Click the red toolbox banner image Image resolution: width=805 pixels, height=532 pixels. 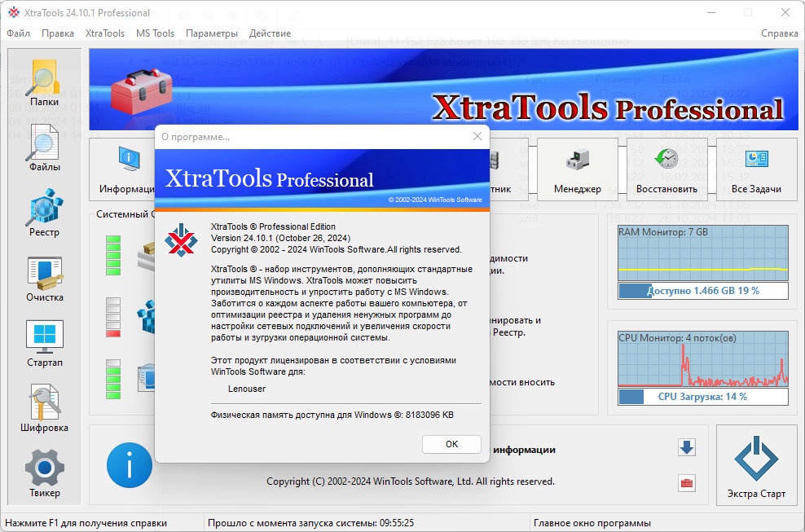(142, 90)
